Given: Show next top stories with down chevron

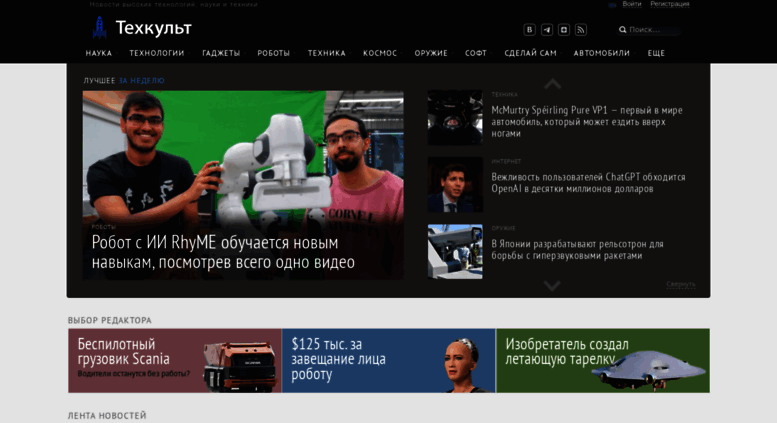Looking at the screenshot, I should (552, 286).
